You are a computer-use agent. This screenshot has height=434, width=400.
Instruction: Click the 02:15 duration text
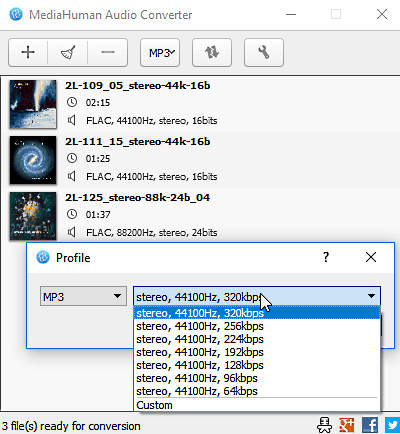98,103
